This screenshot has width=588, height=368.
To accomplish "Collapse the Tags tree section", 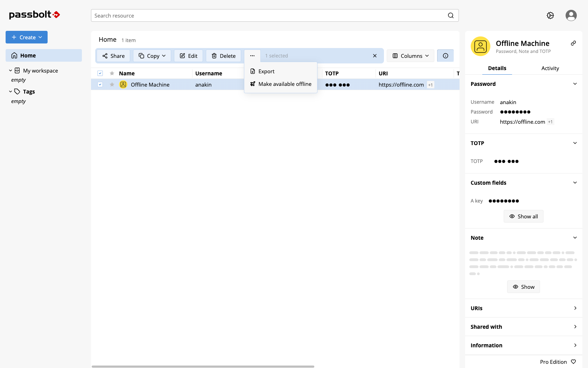I will (x=10, y=91).
